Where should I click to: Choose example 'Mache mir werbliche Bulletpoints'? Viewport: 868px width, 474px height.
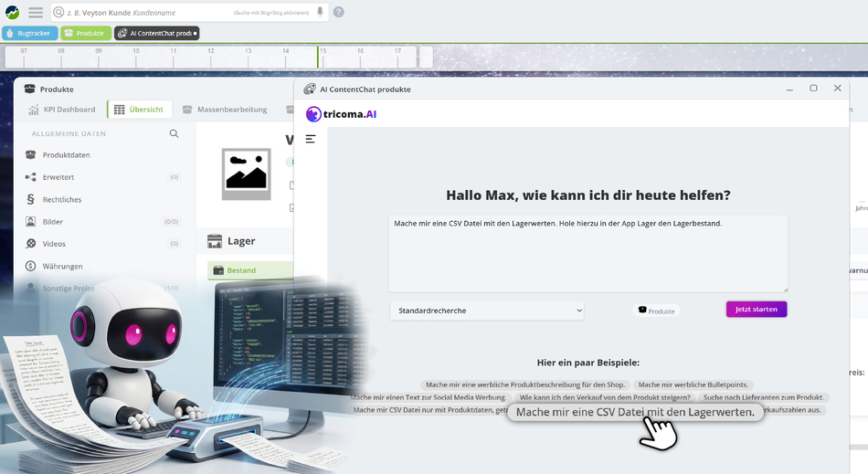[x=693, y=384]
